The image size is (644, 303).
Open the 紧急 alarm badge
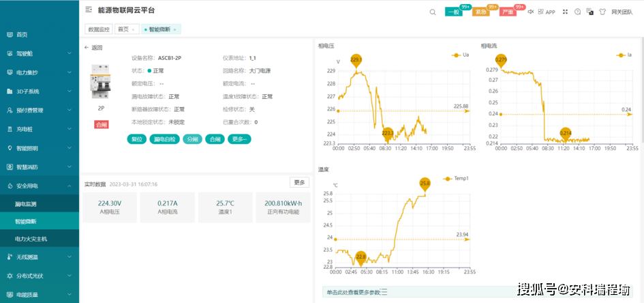tap(481, 12)
